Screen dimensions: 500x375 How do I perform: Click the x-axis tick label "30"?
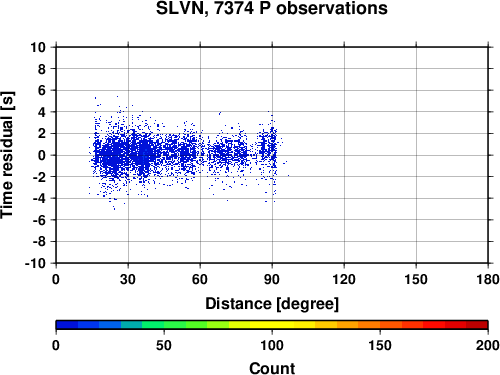point(128,279)
